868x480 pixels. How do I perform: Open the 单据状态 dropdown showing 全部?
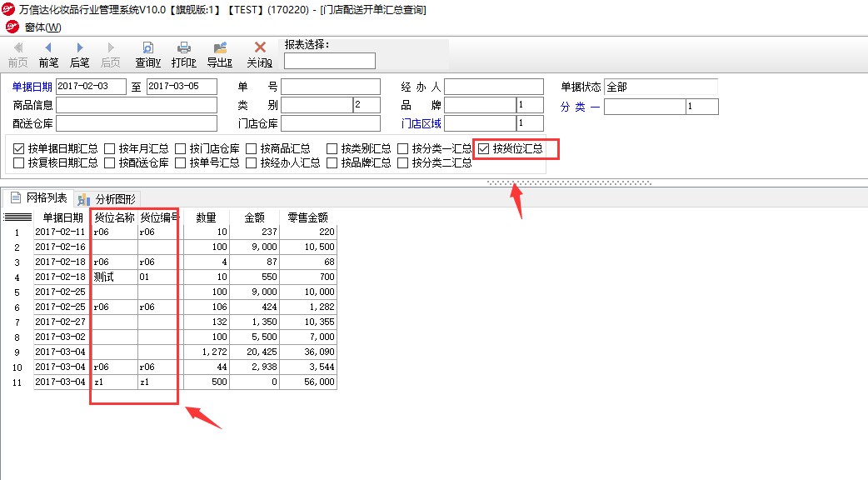tap(661, 87)
